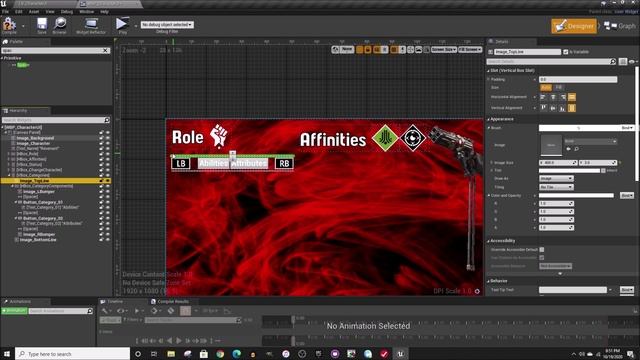Open the File menu
This screenshot has width=640, height=360.
coord(5,11)
